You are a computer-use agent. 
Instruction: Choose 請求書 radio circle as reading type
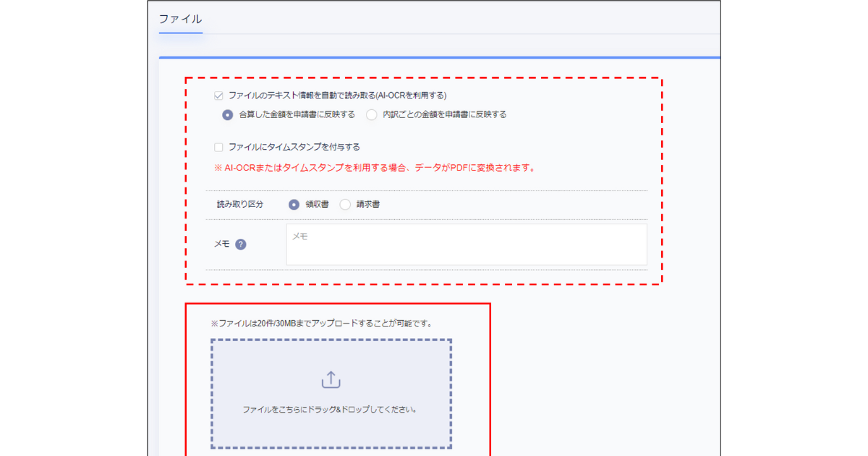[345, 204]
